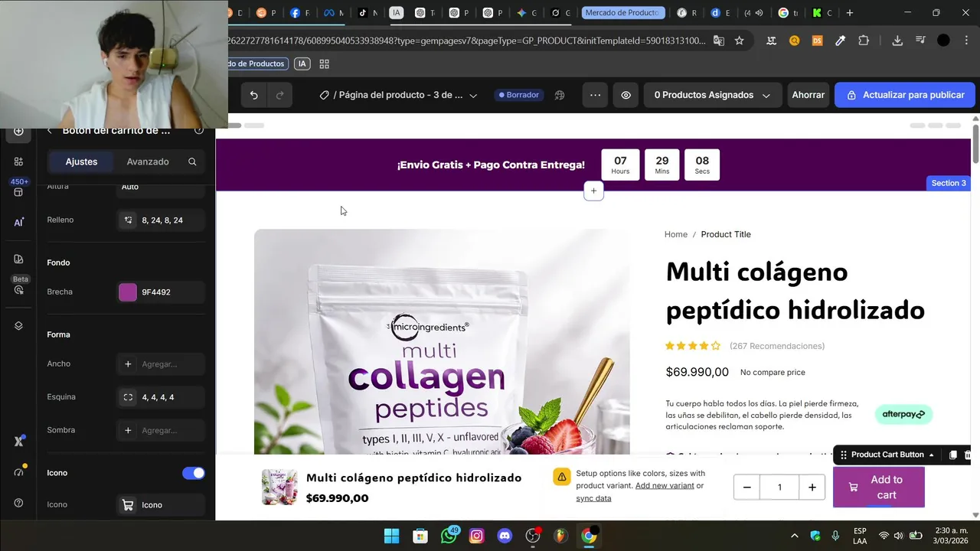The image size is (980, 551).
Task: Open Discord from the taskbar
Action: [x=505, y=536]
